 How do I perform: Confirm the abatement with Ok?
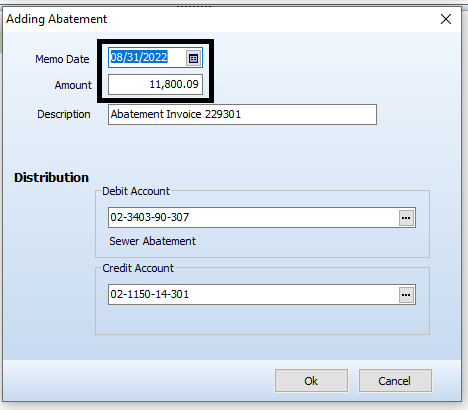311,381
